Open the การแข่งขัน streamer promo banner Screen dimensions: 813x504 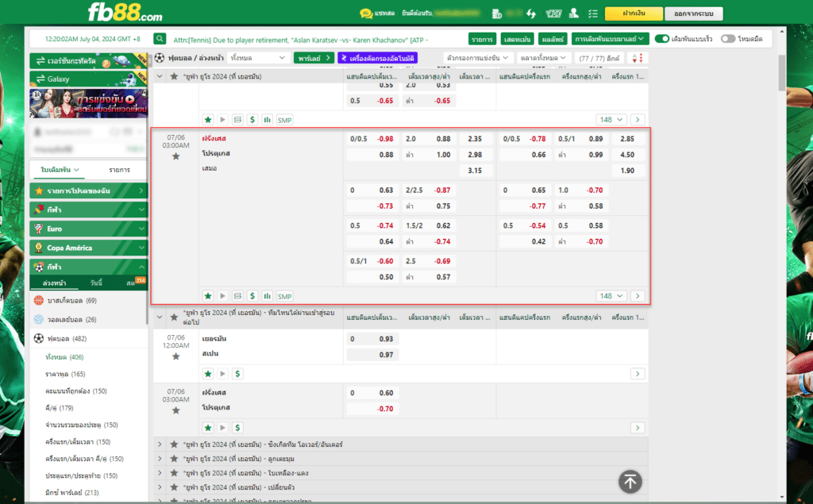click(x=88, y=104)
